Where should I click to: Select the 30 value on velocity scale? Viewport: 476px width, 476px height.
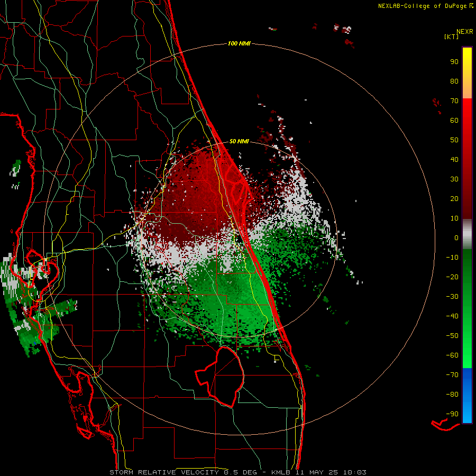(x=454, y=179)
